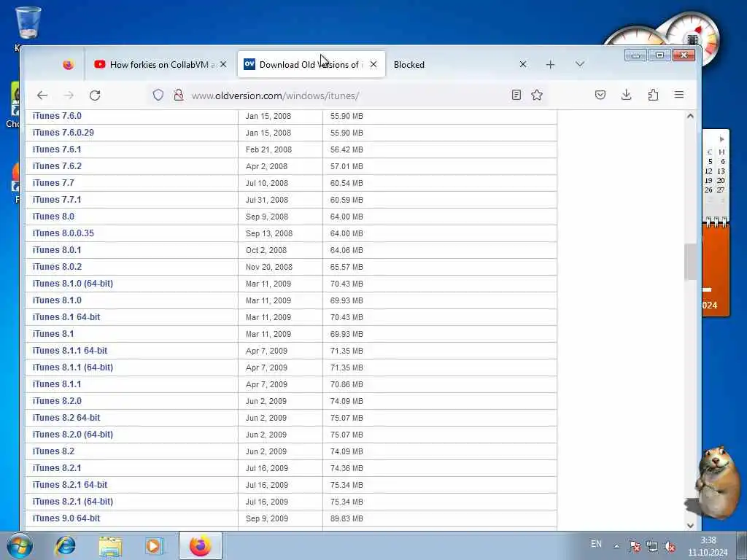Close the YouTube CollabVM tab
The image size is (747, 560).
tap(223, 64)
